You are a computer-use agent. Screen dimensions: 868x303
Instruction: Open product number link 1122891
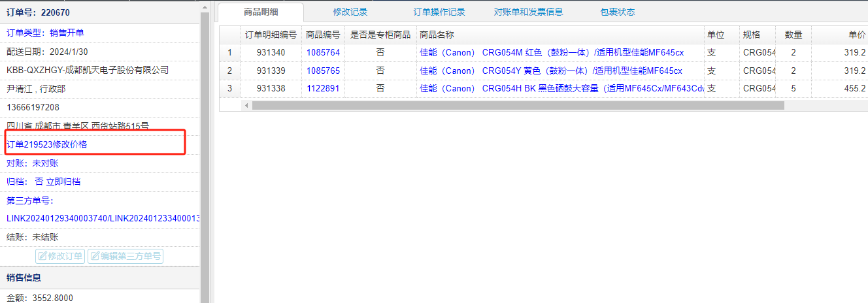tap(323, 88)
